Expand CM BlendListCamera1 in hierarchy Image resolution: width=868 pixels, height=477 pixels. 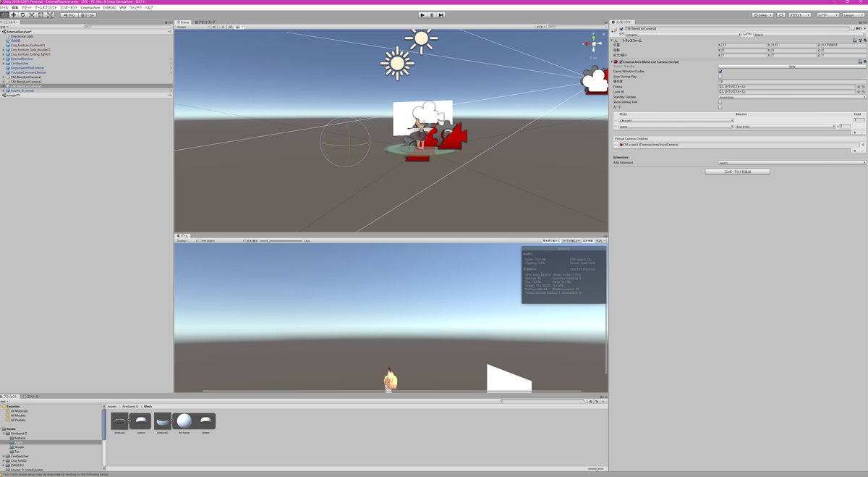click(x=3, y=77)
